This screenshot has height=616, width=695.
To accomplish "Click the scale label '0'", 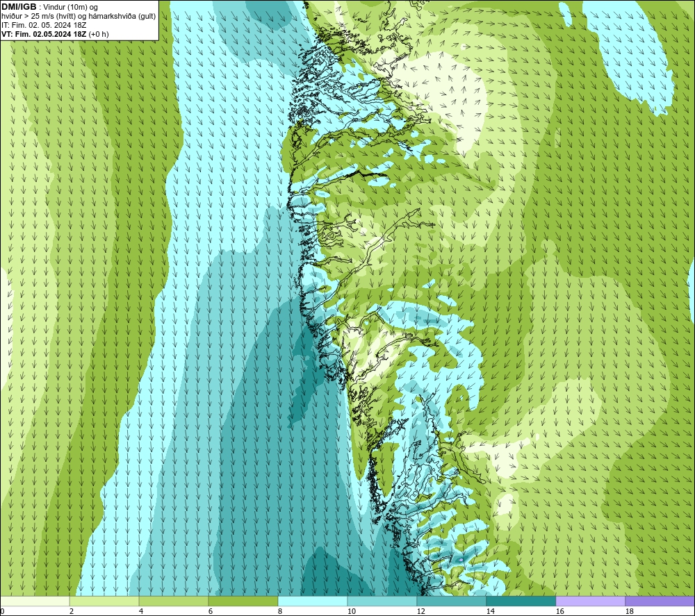I will tap(3, 612).
